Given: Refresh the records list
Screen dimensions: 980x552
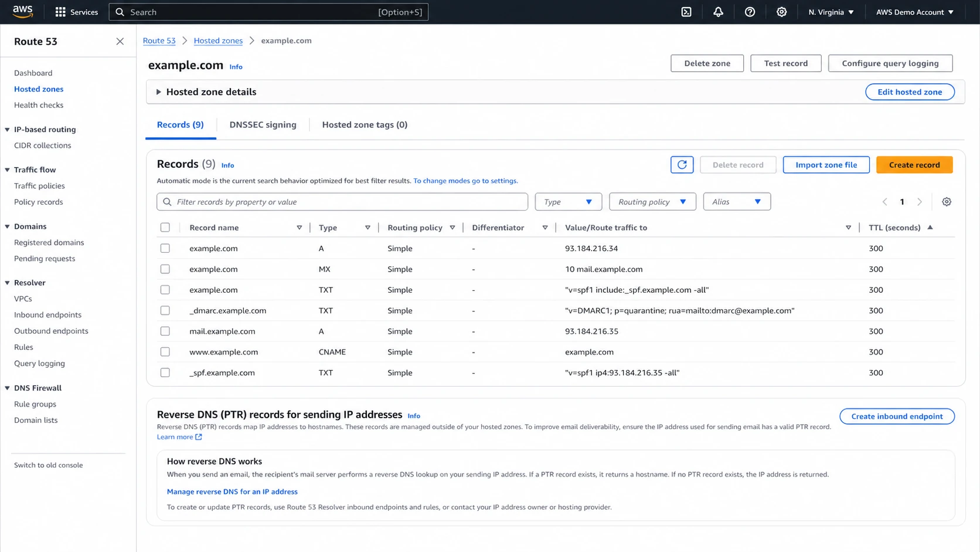Looking at the screenshot, I should pyautogui.click(x=682, y=165).
